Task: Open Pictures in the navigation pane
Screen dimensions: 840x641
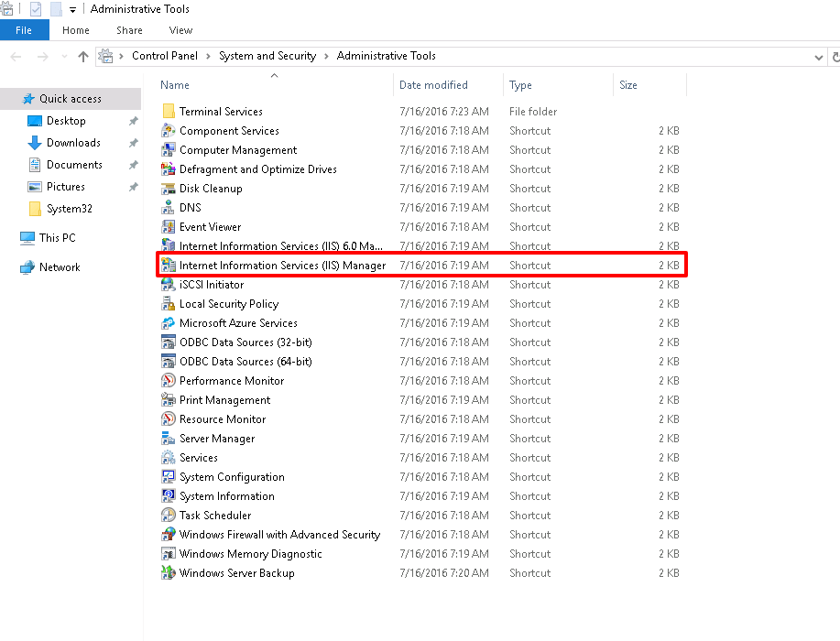Action: point(65,187)
